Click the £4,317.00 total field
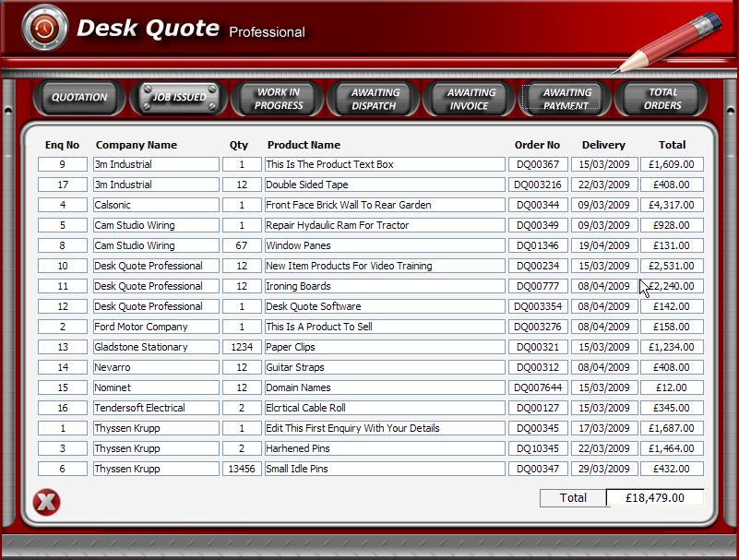Screen dimensions: 739x560 pyautogui.click(x=673, y=205)
